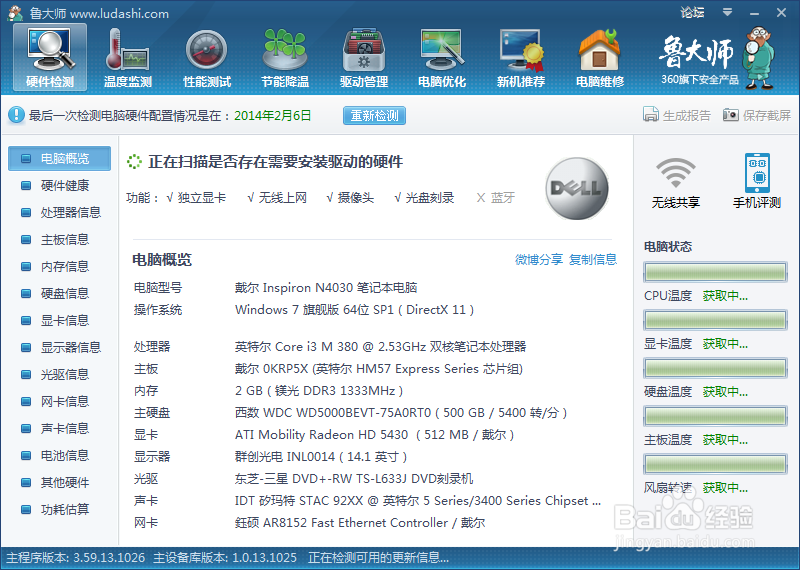Open the 电脑维修 computer repair section
This screenshot has width=800, height=570.
tap(600, 58)
